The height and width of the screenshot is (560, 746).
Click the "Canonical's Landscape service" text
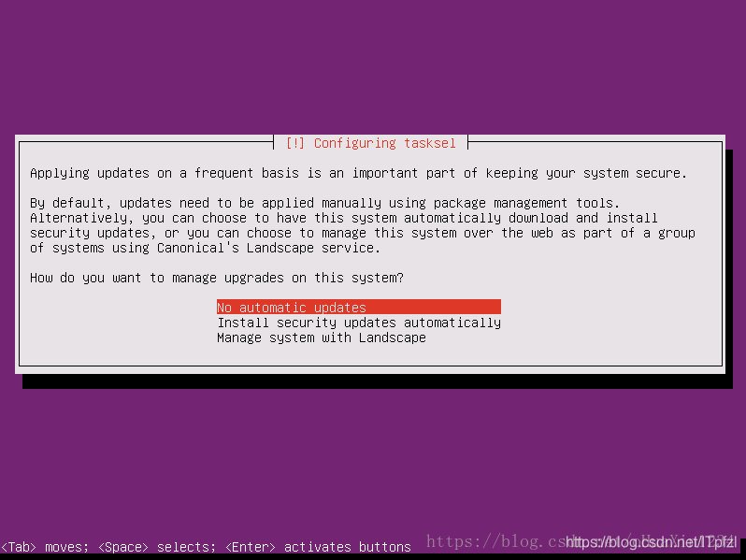click(269, 248)
